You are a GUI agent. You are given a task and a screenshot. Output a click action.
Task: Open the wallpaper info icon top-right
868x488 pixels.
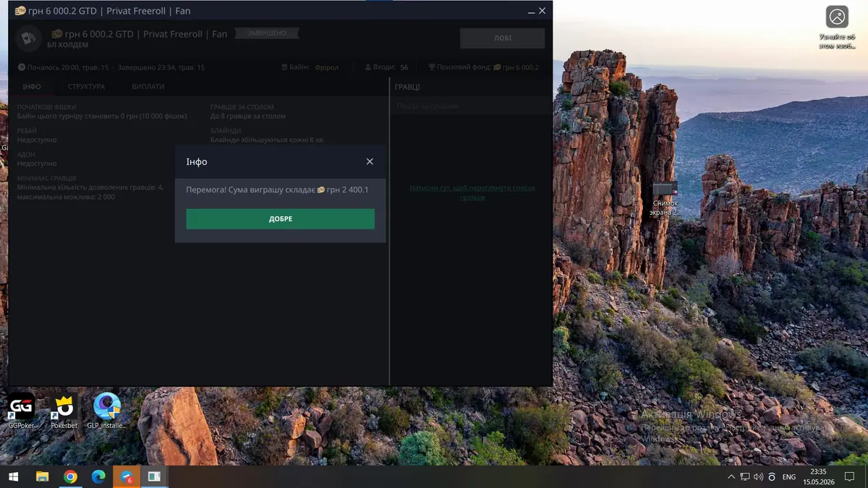click(837, 17)
